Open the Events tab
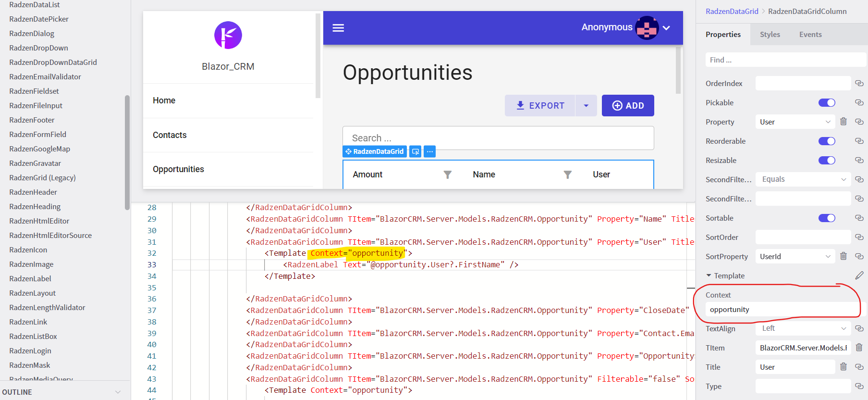 tap(810, 35)
